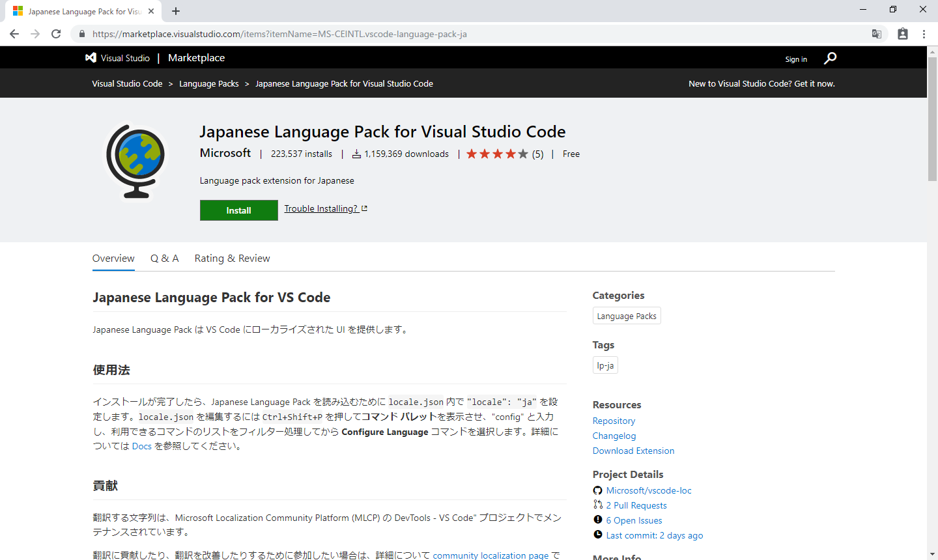Click the Visual Studio logo icon
Viewport: 938px width, 560px height.
coord(91,58)
